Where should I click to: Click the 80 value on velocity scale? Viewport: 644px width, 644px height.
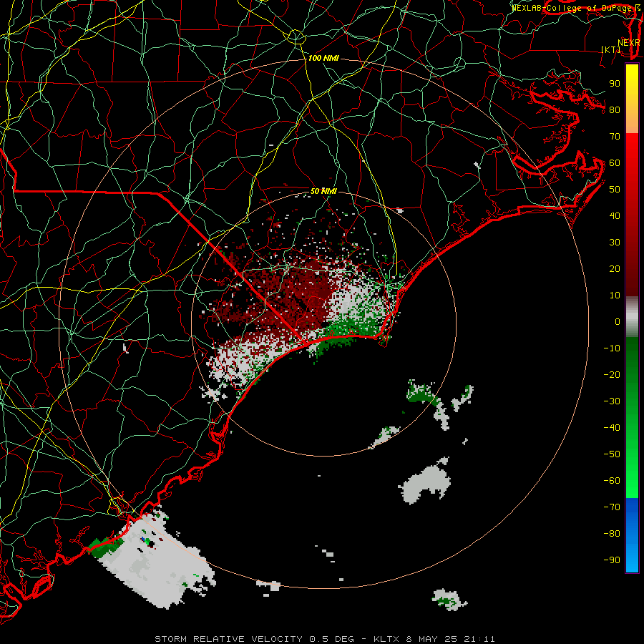[x=615, y=110]
